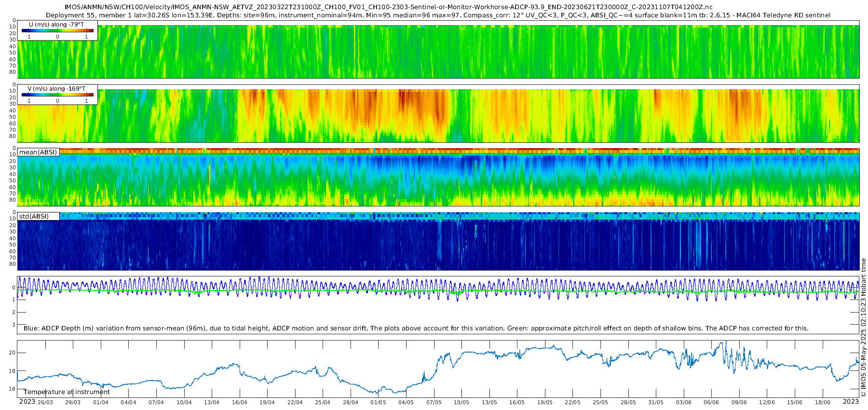Click the U velocity colorbar legend
This screenshot has width=868, height=410.
coord(57,30)
